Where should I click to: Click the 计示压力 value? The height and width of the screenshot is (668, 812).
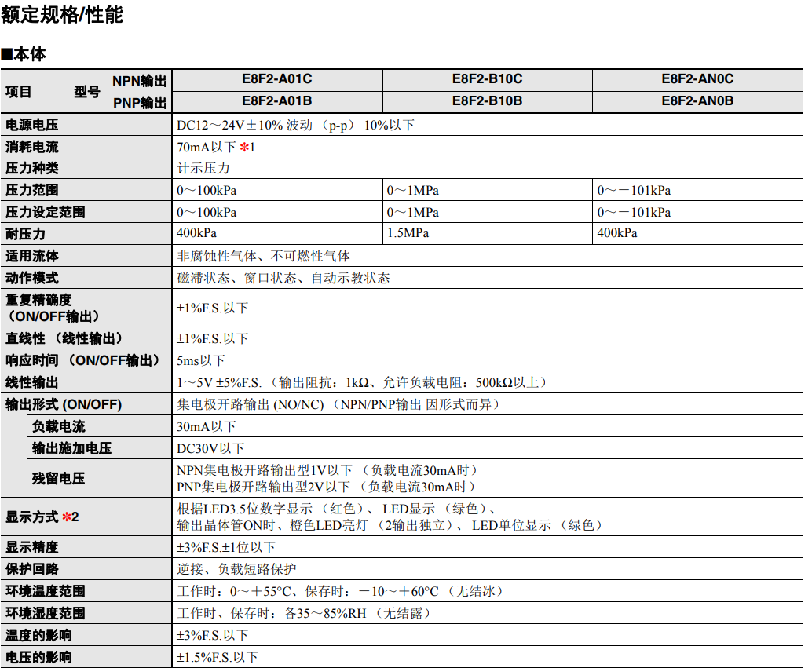203,168
